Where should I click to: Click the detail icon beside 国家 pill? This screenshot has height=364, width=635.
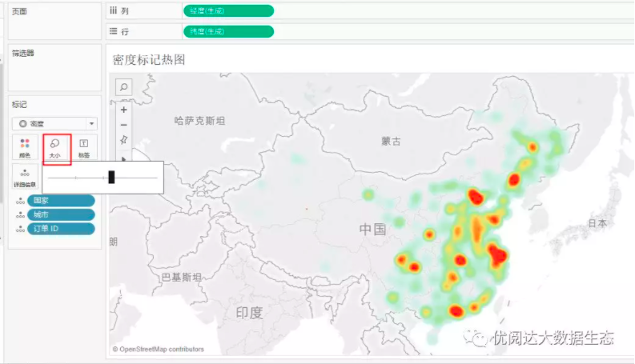[x=19, y=201]
